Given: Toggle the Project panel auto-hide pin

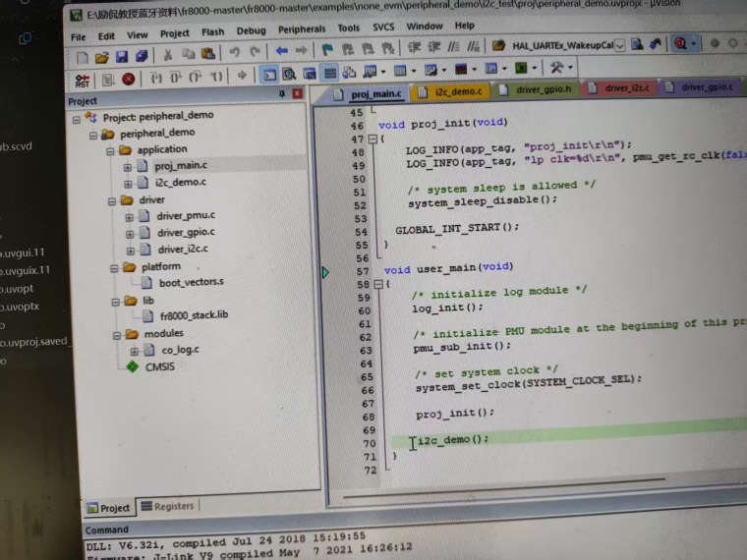Looking at the screenshot, I should 283,94.
